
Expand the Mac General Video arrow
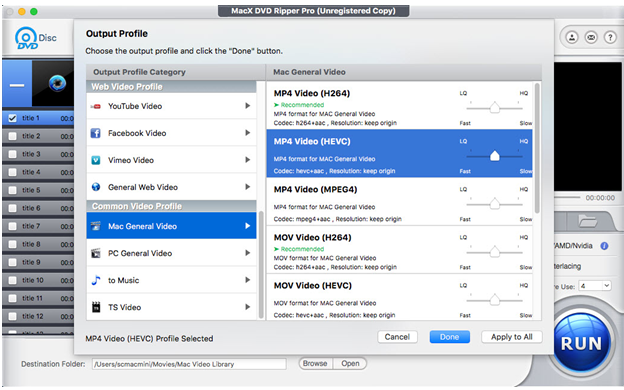(248, 226)
